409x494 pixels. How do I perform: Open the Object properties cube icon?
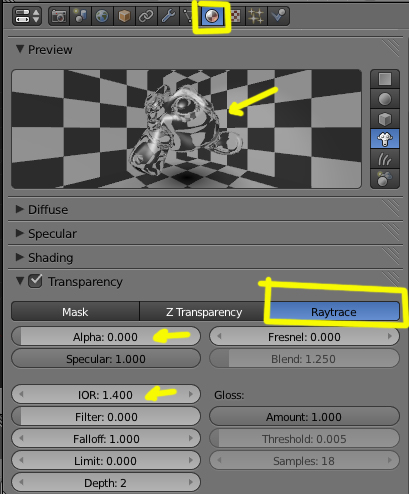click(124, 16)
